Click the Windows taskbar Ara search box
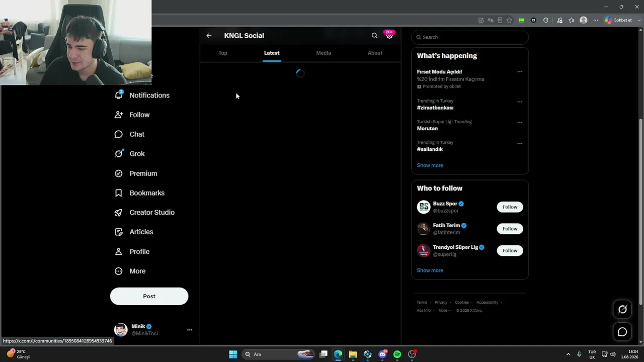This screenshot has width=644, height=362. (x=278, y=354)
